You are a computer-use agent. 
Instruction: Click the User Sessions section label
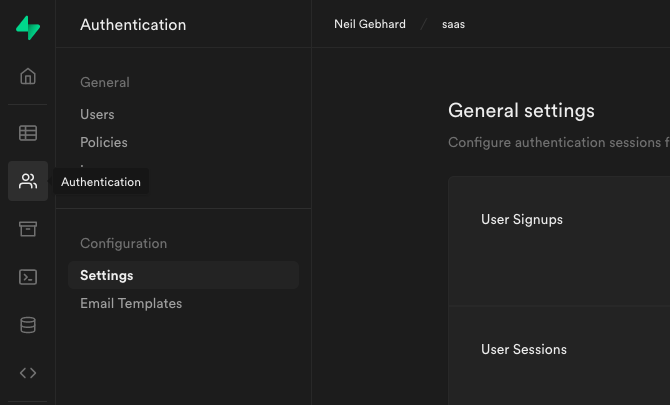pos(524,350)
